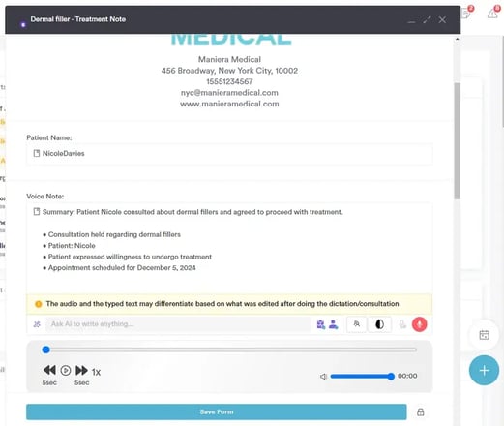Play the voice note recording
The image size is (504, 426).
click(x=66, y=370)
